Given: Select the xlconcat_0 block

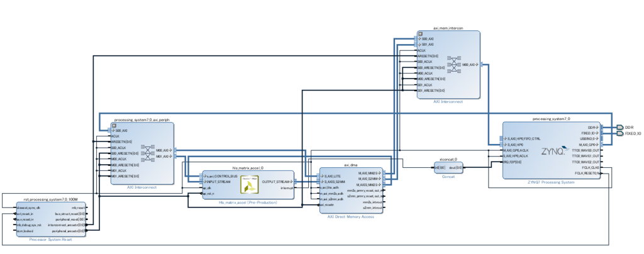Looking at the screenshot, I should (448, 167).
